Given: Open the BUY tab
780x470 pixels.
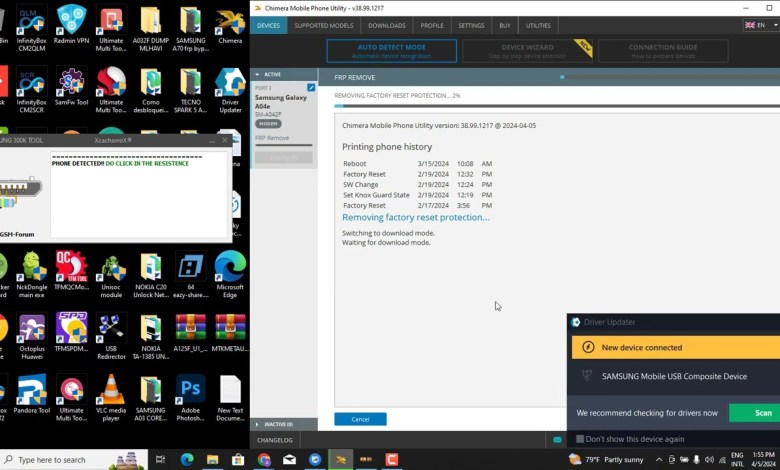Looking at the screenshot, I should (x=505, y=25).
